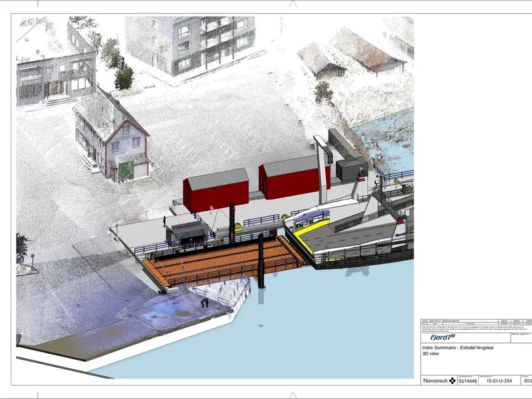Select the text 'Indre Sunnmøre - Eidsdal fergekai'
Viewport: 532px width, 399px height.
tap(458, 347)
